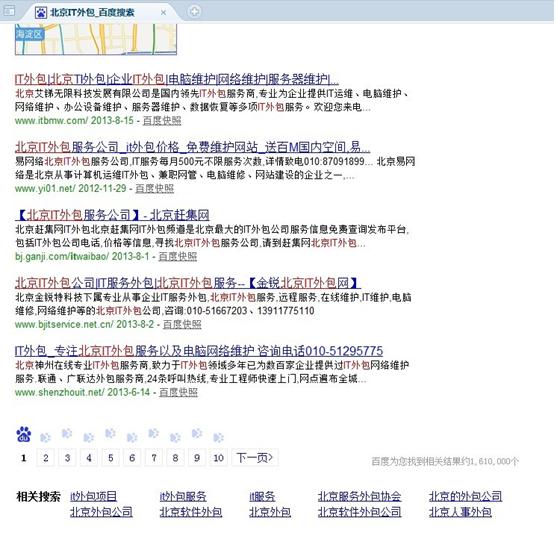Close the 北京IT外包_百度搜索 tab

[x=163, y=13]
